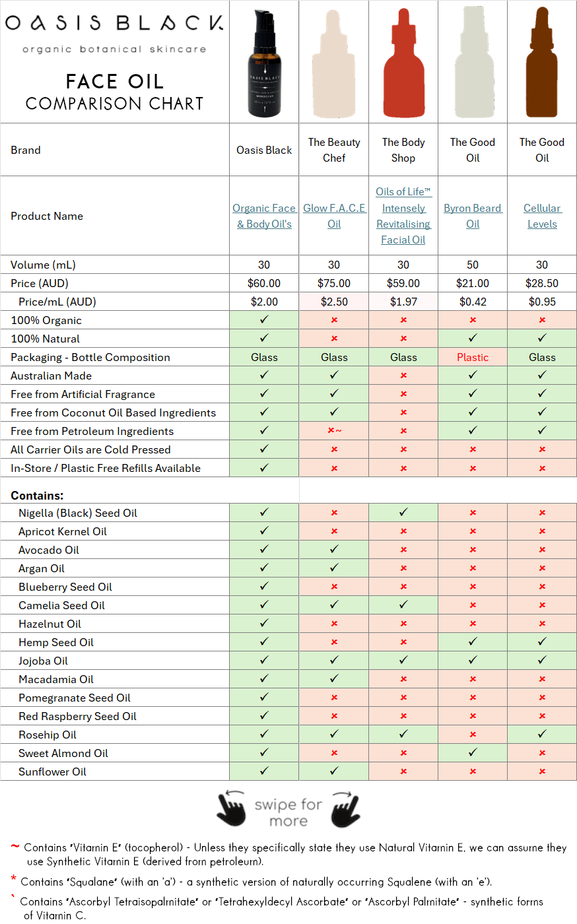Click the brown Cellular Levels bottle silhouette

[542, 63]
